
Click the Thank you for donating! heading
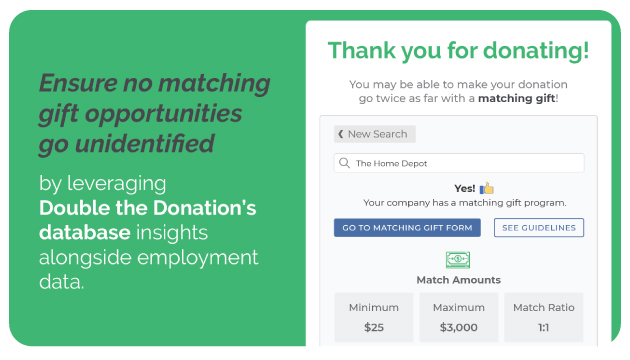point(458,51)
